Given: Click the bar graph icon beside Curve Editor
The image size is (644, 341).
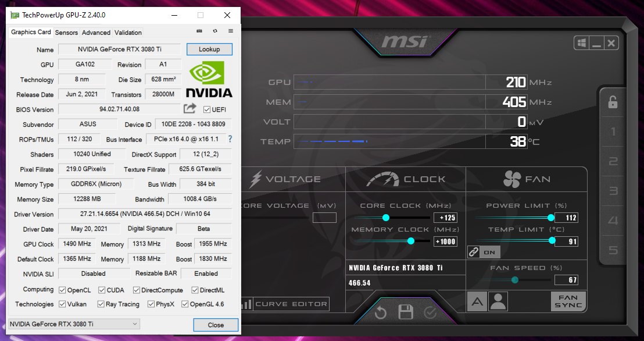Looking at the screenshot, I should click(246, 304).
